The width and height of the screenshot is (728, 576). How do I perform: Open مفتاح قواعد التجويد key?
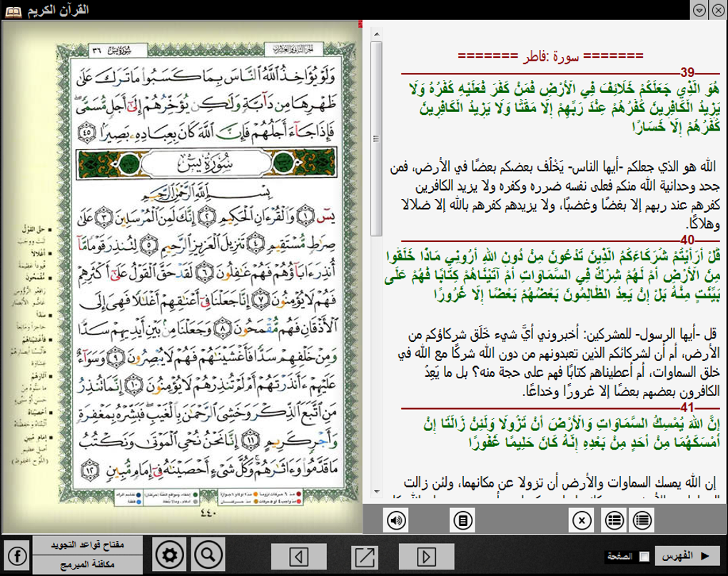pos(88,545)
